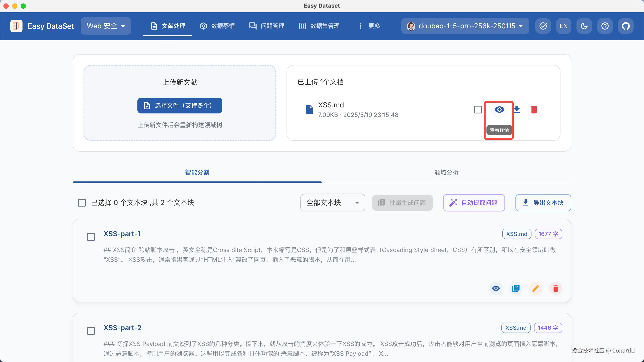Check the XSS.md file checkbox
Viewport: 644px width, 362px height.
[478, 110]
